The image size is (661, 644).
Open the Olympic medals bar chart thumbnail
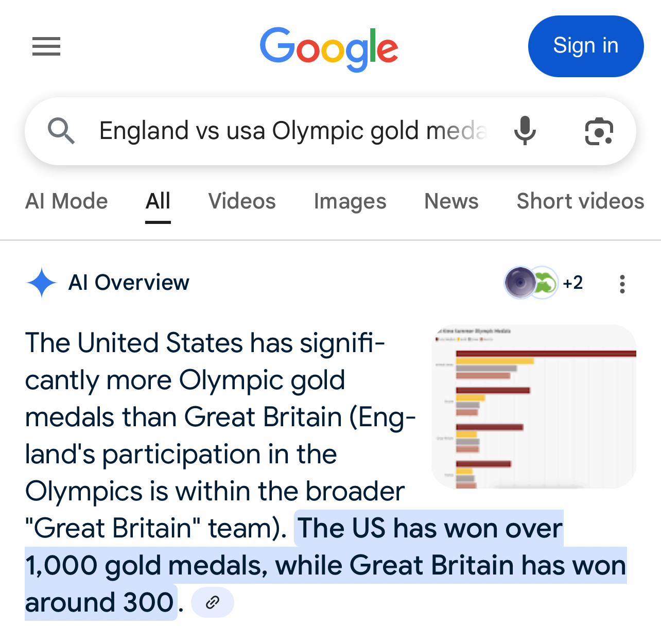[534, 406]
